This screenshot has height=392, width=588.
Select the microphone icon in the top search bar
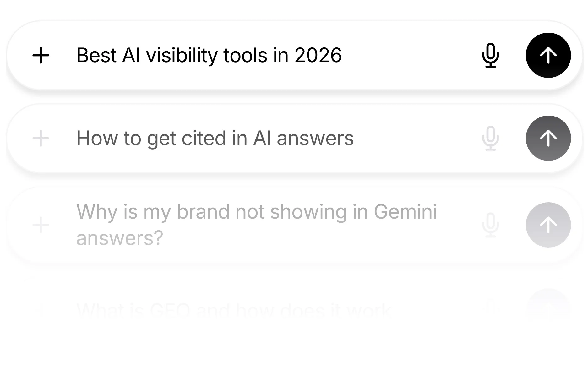pyautogui.click(x=490, y=56)
